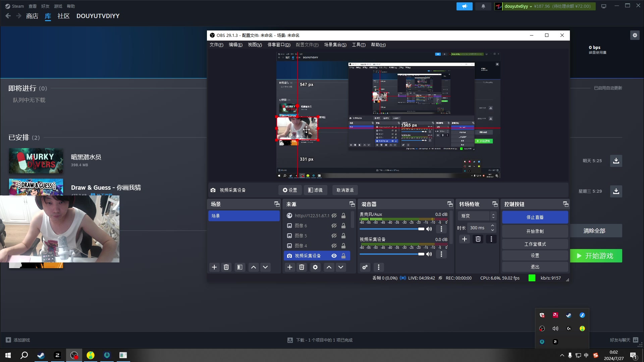Click the add source plus icon
Image resolution: width=644 pixels, height=362 pixels.
click(x=290, y=267)
